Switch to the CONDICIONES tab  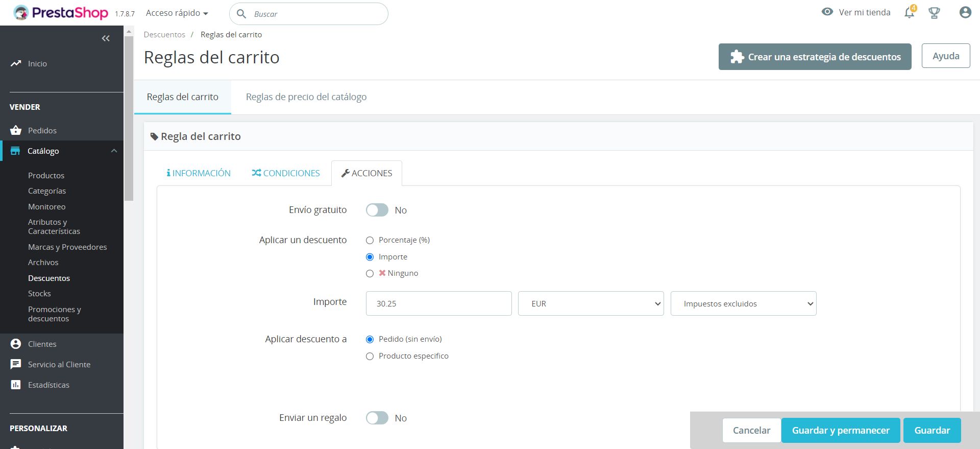tap(286, 173)
